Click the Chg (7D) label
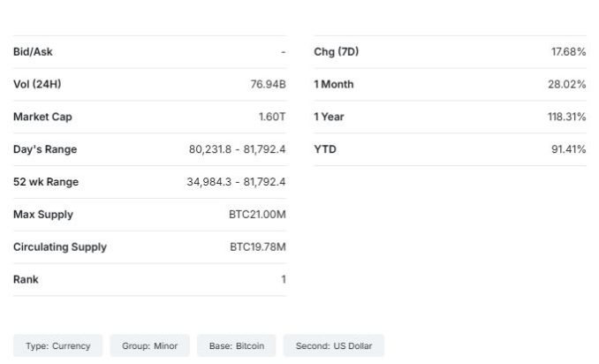The image size is (599, 364). coord(336,52)
